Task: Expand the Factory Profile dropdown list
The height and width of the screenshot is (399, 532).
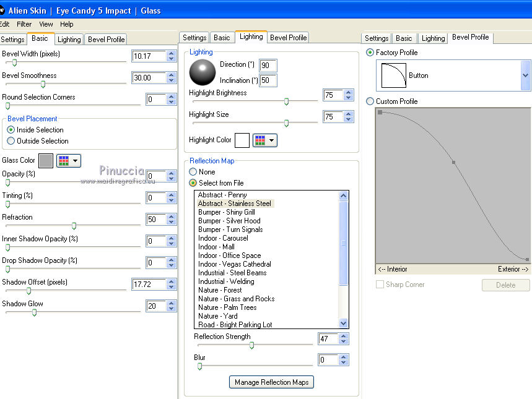Action: pos(525,75)
